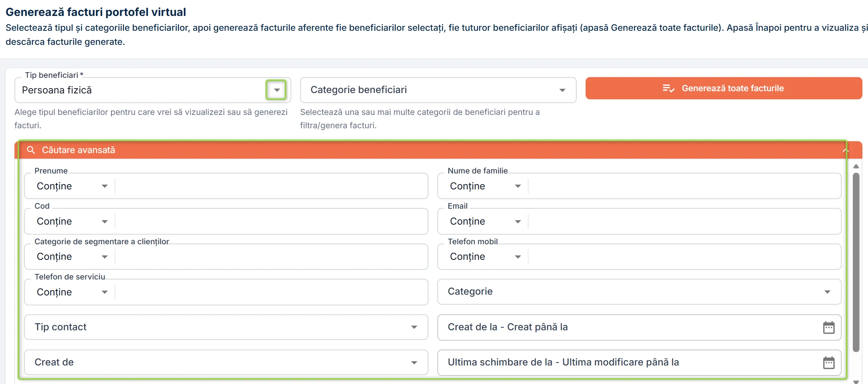Click Generează toate facturile button

pos(723,88)
